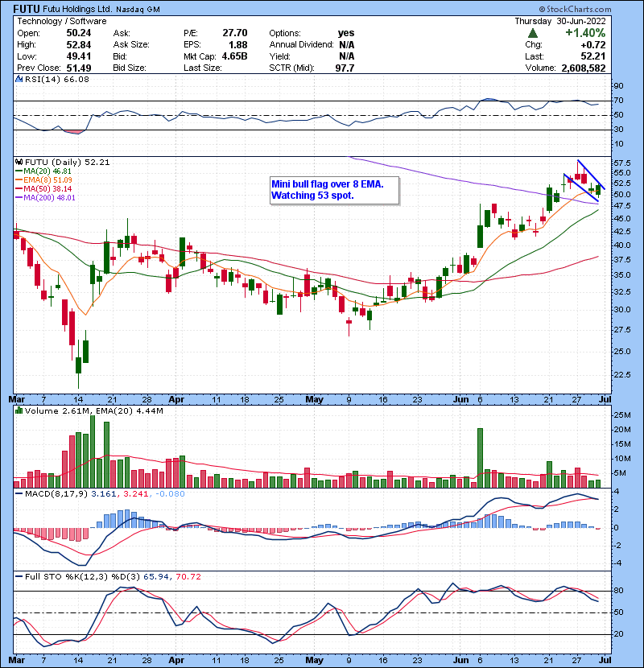Select the 'Mini bull flag over 8 EMA' annotation box
The image size is (644, 668).
(x=335, y=191)
